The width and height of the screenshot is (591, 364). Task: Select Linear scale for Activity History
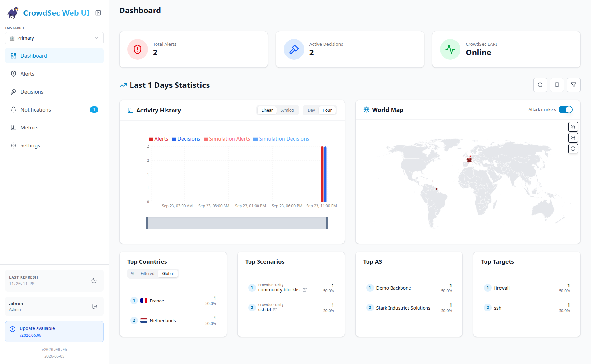267,110
